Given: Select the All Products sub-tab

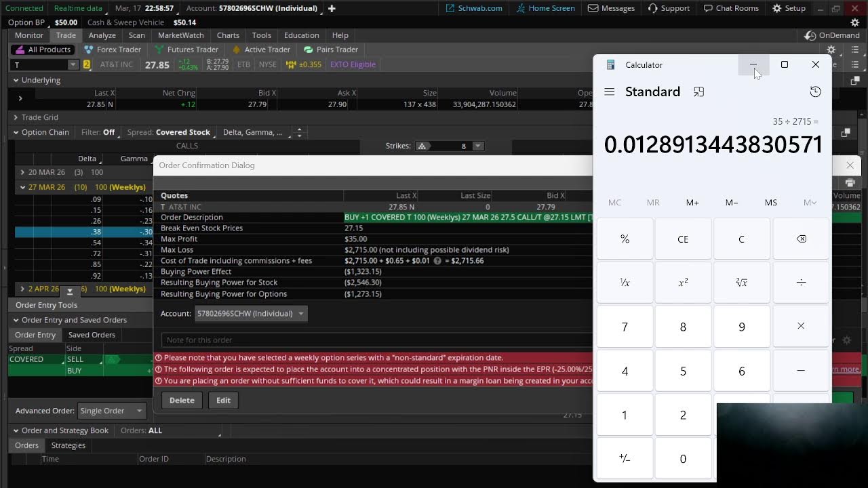Looking at the screenshot, I should (42, 49).
